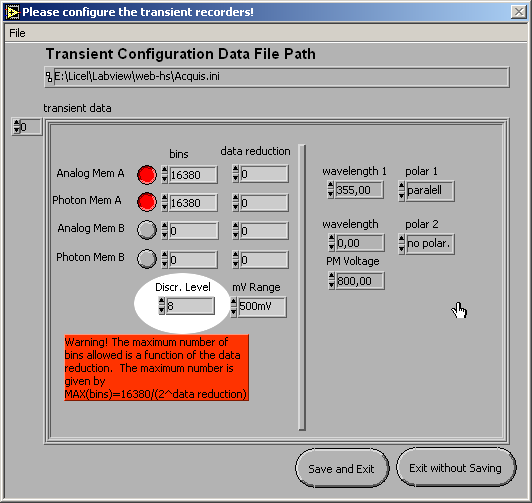This screenshot has height=503, width=532.
Task: Click the wavelength 1 stepper arrows
Action: [x=331, y=190]
